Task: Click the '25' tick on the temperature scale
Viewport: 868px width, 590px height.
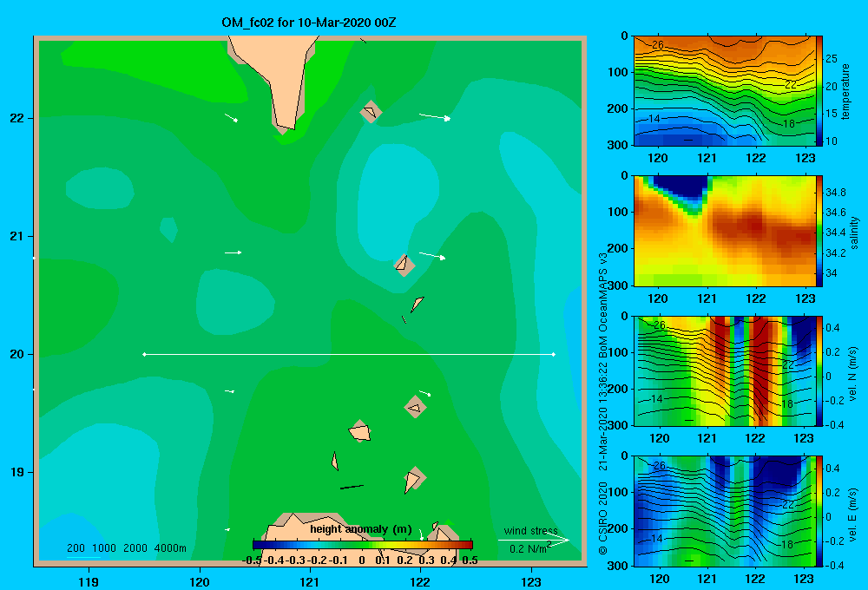Action: (x=831, y=59)
